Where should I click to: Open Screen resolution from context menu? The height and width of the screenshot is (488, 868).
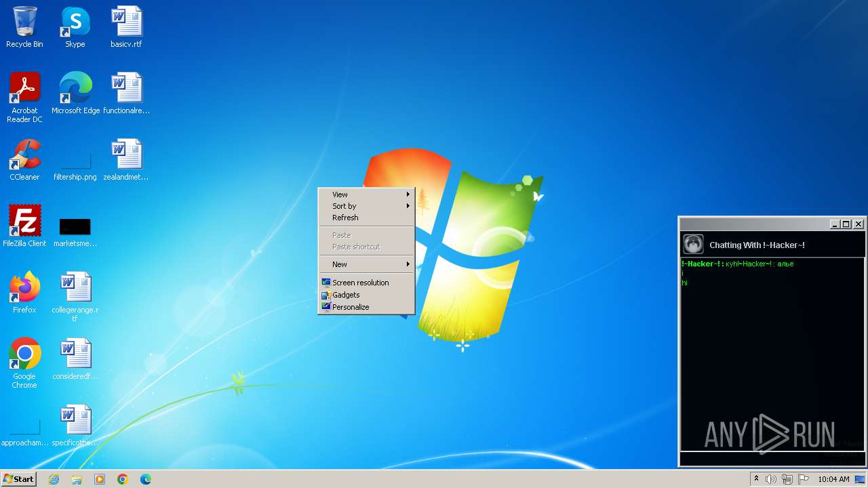point(366,283)
